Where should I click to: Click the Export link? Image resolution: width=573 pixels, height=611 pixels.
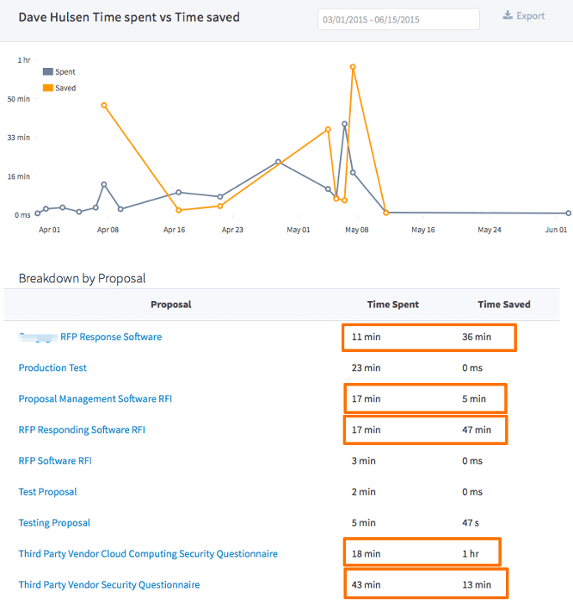click(523, 16)
